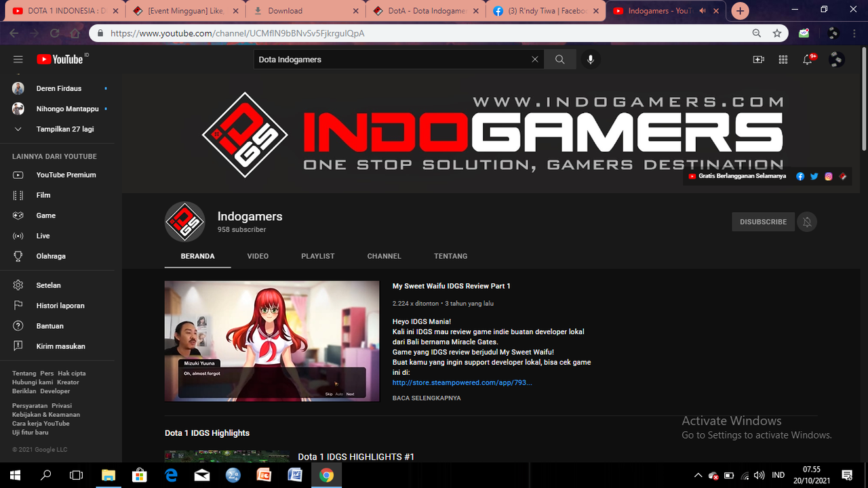868x488 pixels.
Task: Open File Explorer from taskbar
Action: click(x=108, y=475)
